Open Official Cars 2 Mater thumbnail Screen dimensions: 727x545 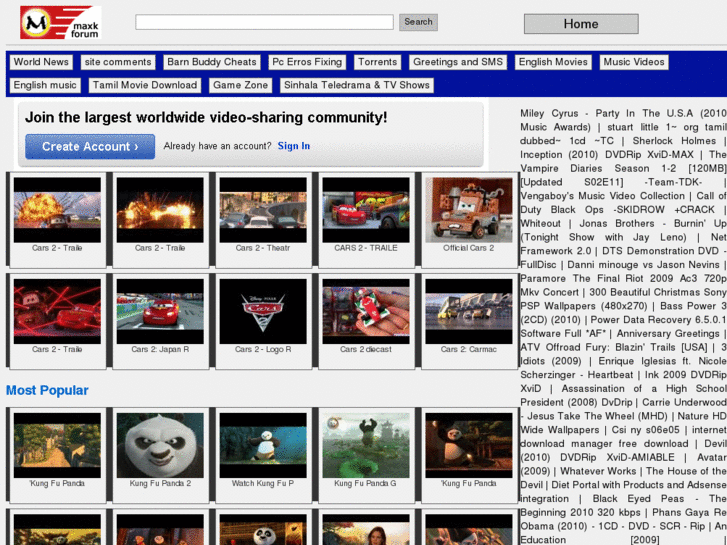[x=469, y=210]
